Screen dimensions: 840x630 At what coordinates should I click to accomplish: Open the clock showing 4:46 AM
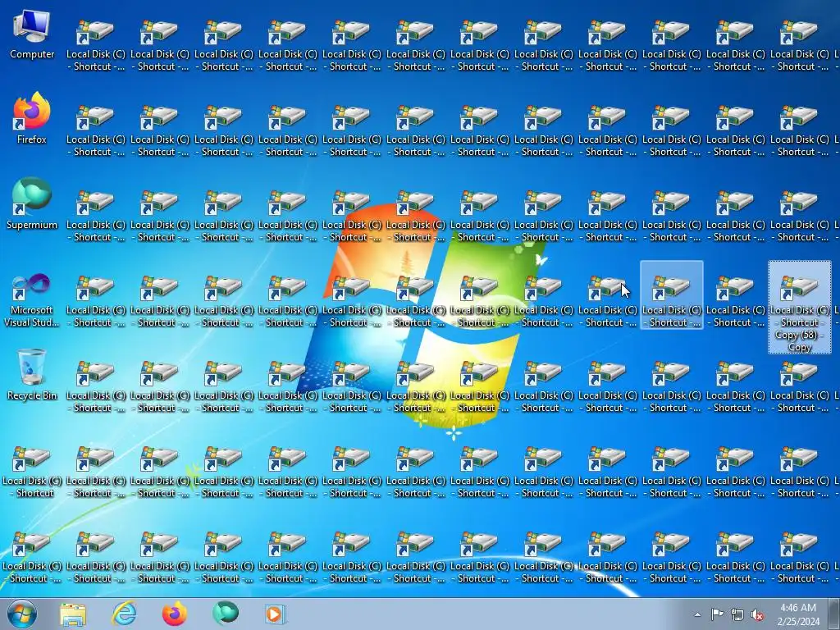[798, 614]
